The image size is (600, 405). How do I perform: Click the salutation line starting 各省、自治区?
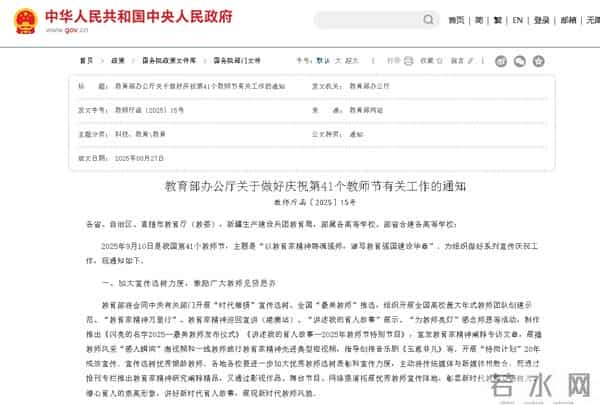coord(271,224)
